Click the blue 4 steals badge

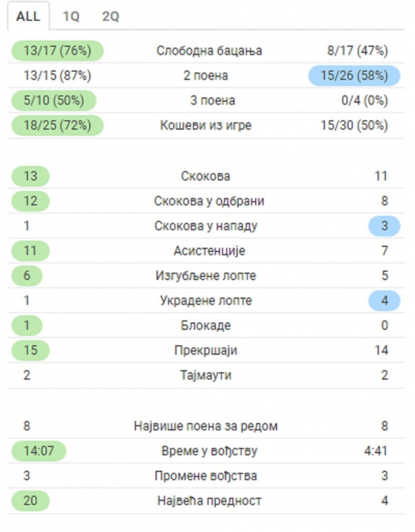point(385,300)
